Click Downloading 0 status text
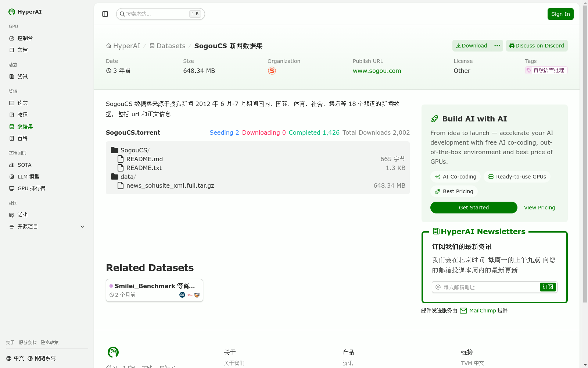588x368 pixels. (264, 132)
